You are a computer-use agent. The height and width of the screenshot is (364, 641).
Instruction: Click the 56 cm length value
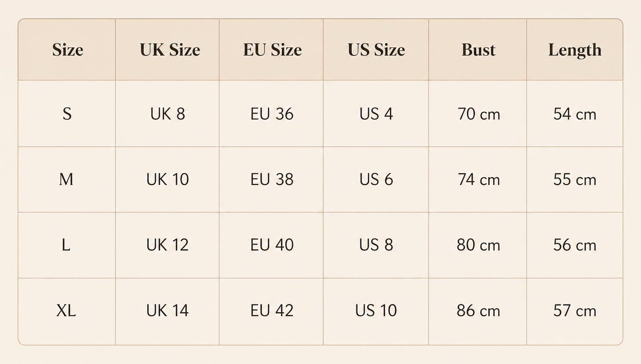(x=575, y=245)
